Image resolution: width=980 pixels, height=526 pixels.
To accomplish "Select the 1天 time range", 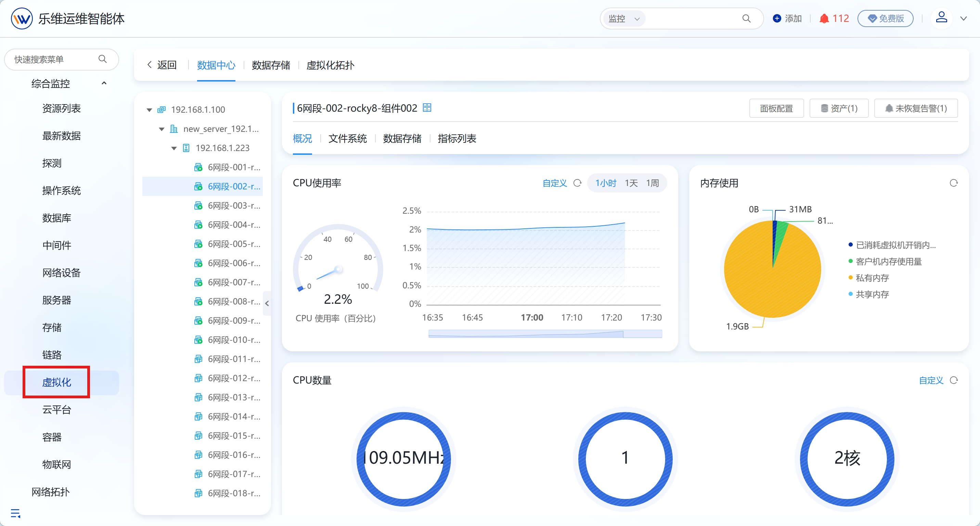I will pos(631,183).
